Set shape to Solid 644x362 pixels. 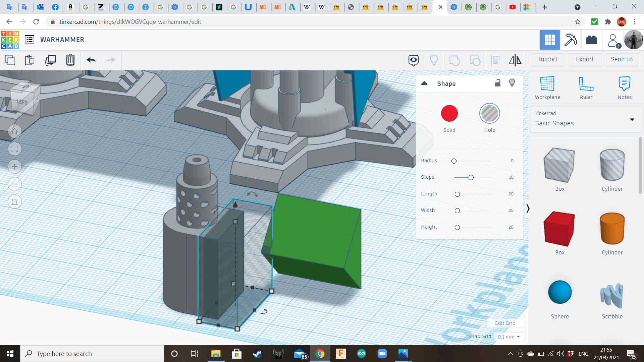[x=449, y=114]
